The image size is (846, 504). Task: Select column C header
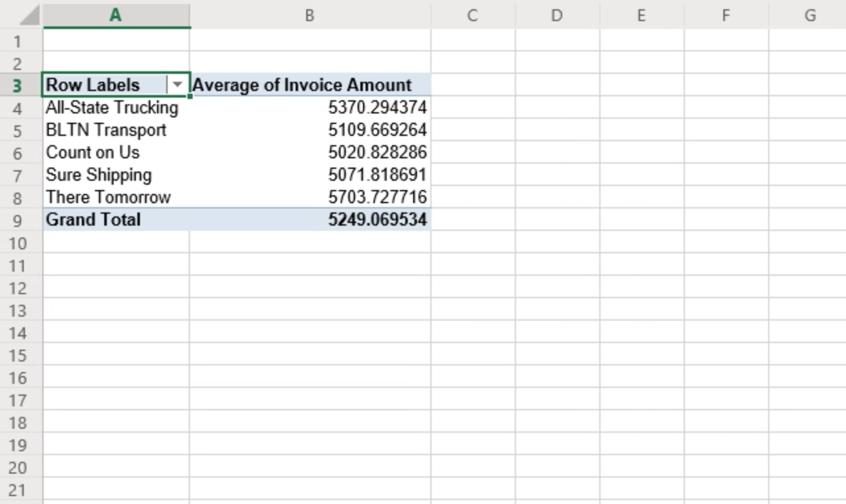(x=472, y=15)
